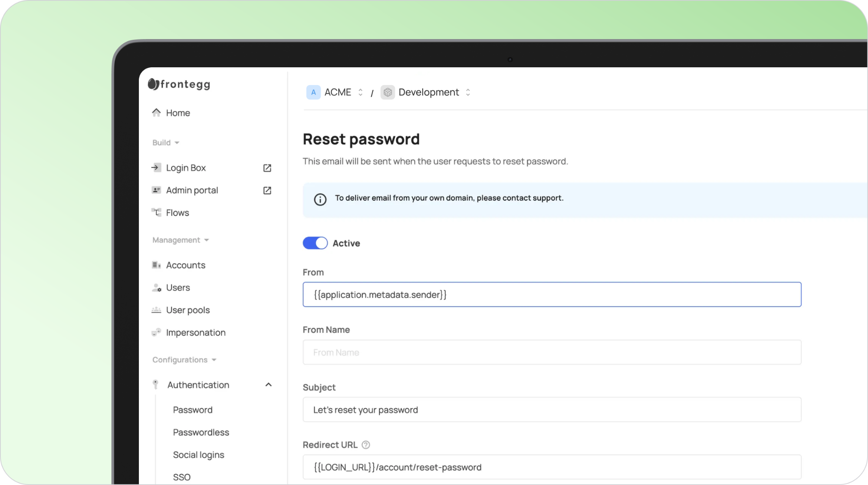Click the info icon in support banner
This screenshot has width=868, height=485.
(320, 199)
